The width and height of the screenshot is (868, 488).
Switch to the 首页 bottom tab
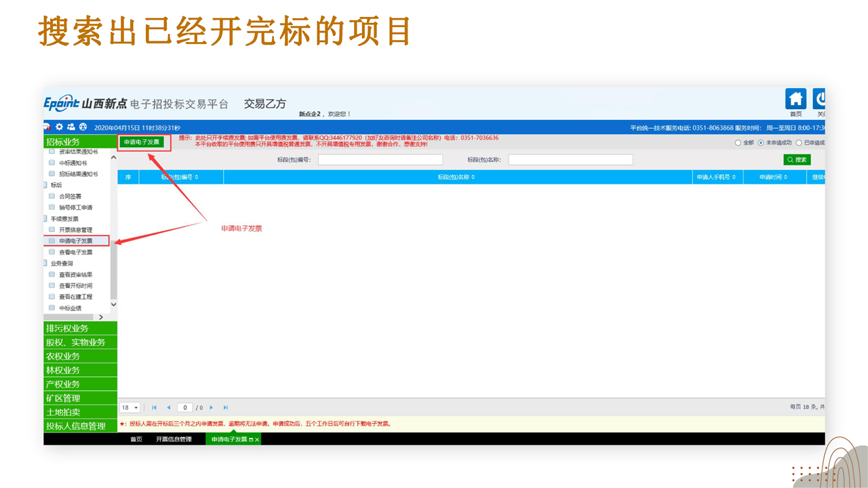pyautogui.click(x=136, y=439)
